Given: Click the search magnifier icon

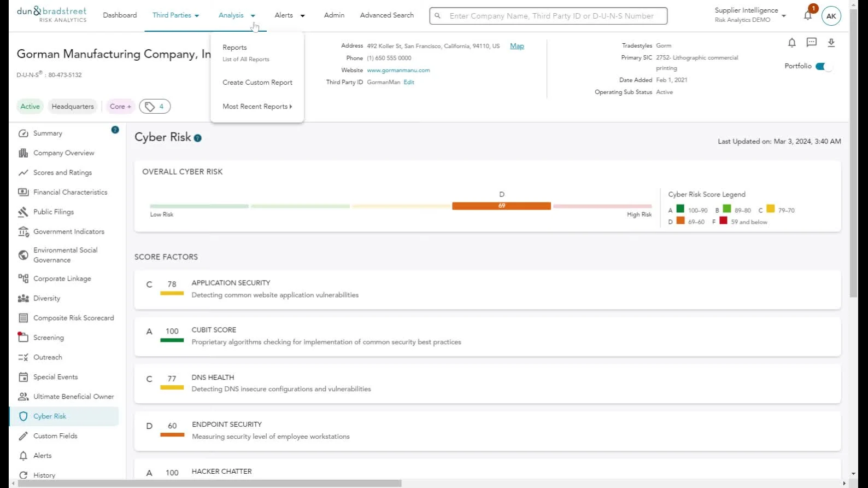Looking at the screenshot, I should point(437,16).
